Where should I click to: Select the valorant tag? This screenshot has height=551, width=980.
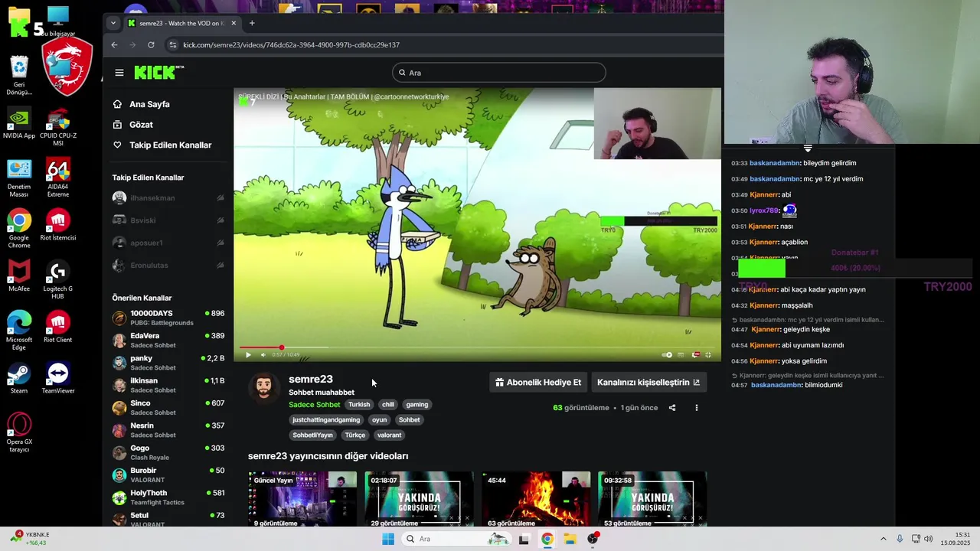point(389,435)
